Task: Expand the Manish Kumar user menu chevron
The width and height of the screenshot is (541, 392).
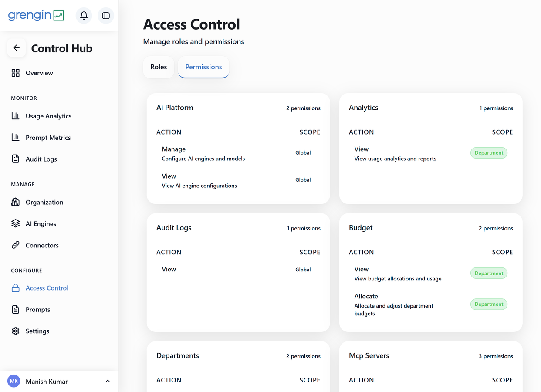Action: 108,381
